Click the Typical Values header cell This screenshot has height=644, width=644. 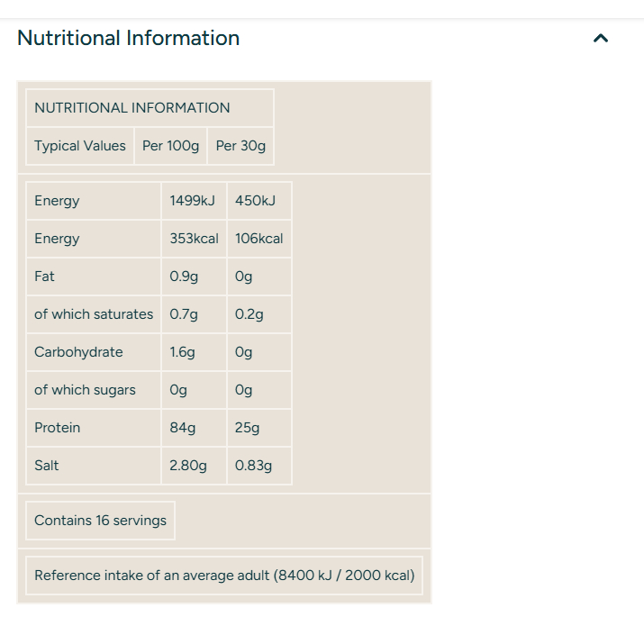click(80, 146)
